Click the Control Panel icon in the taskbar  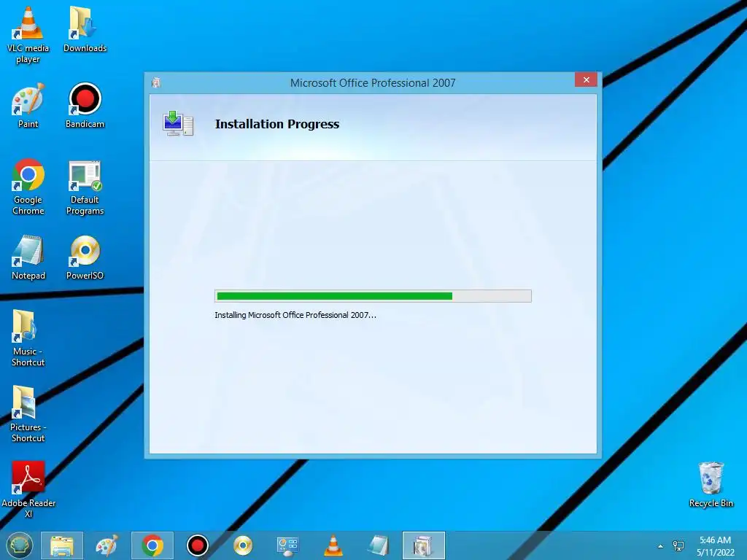click(287, 545)
